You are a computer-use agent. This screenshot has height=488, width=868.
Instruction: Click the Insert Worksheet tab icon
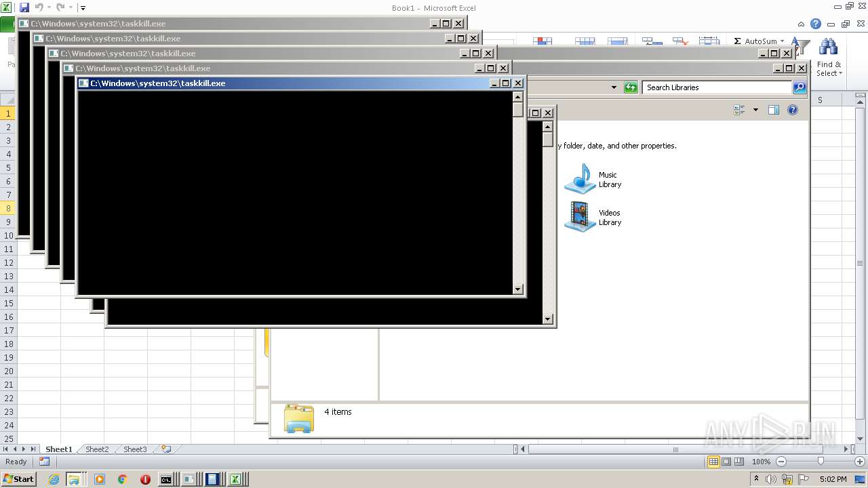tap(165, 449)
